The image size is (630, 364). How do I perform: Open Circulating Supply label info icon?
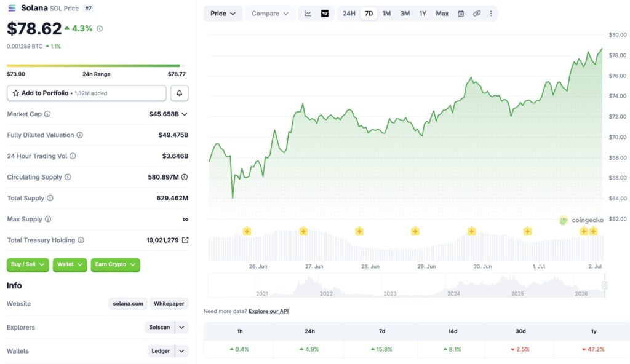(x=68, y=177)
